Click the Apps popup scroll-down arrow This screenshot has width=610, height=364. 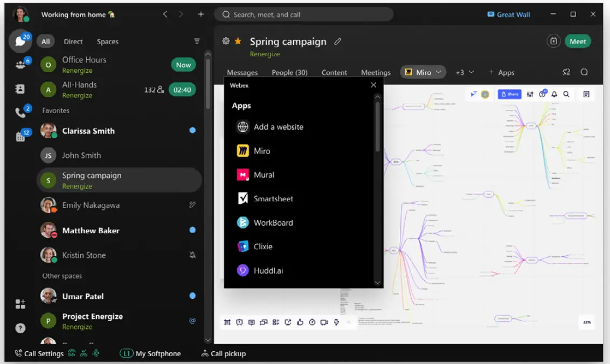click(377, 283)
